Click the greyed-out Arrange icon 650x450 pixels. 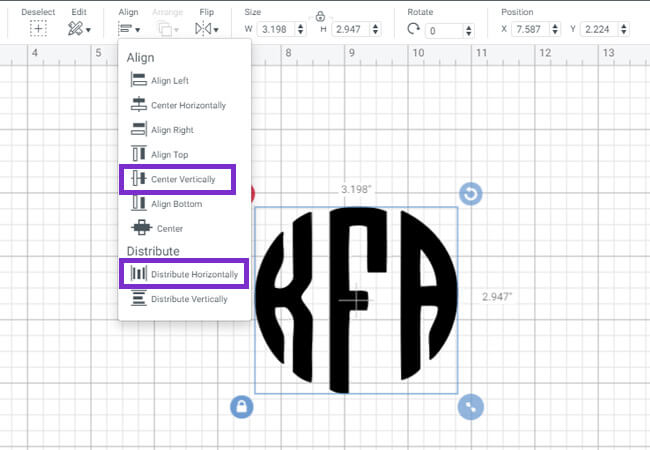coord(165,29)
